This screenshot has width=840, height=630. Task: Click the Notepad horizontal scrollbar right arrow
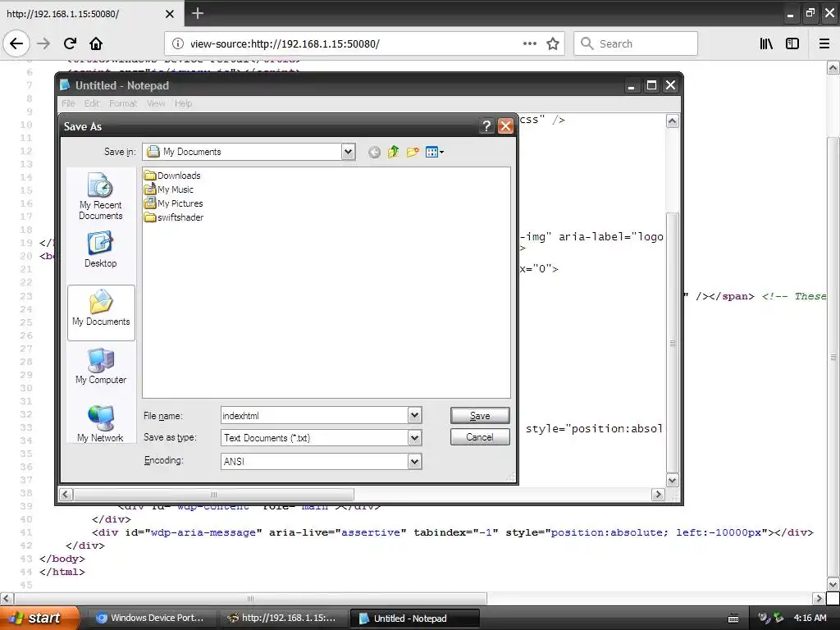coord(659,495)
